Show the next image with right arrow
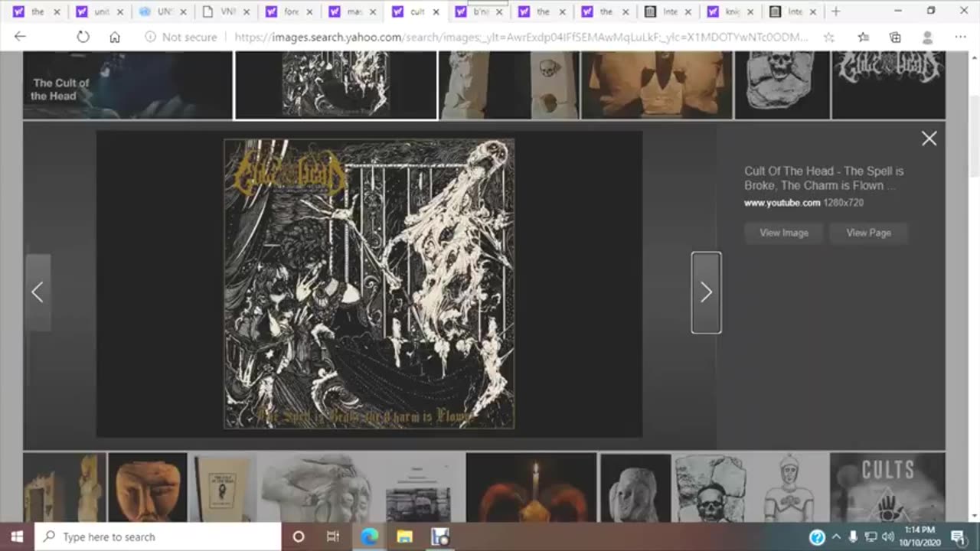The image size is (980, 551). click(x=706, y=292)
